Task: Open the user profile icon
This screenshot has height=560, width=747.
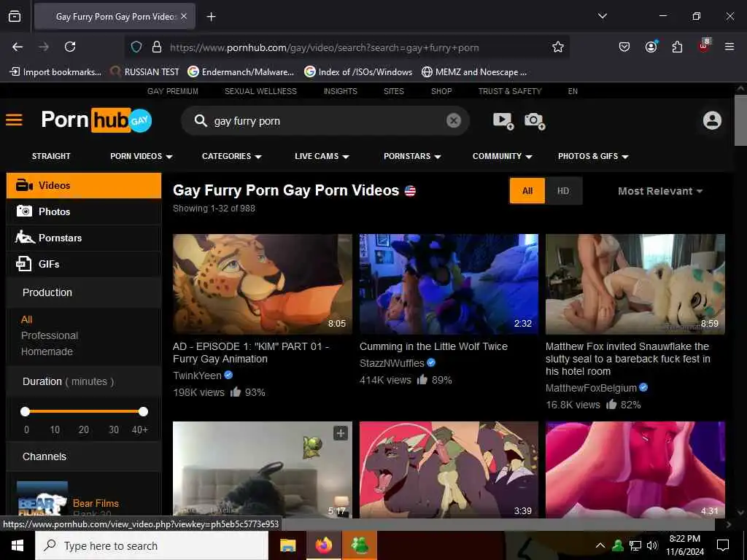Action: coord(712,120)
